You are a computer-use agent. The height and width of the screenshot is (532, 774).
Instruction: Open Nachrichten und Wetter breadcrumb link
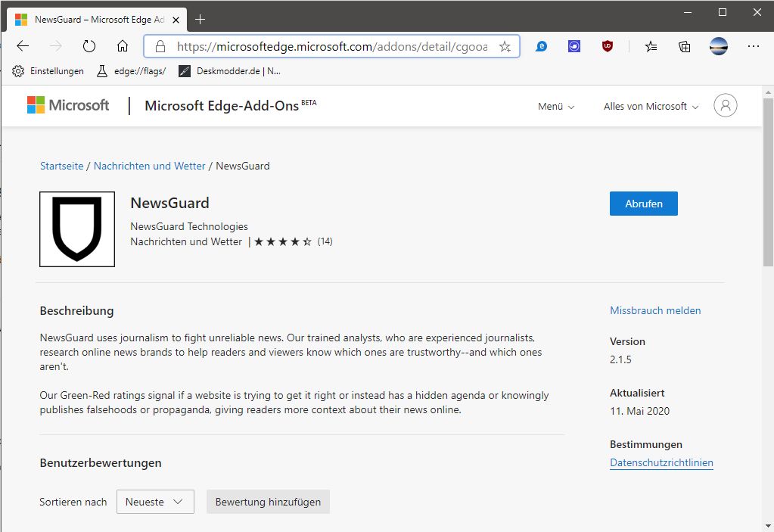[150, 166]
